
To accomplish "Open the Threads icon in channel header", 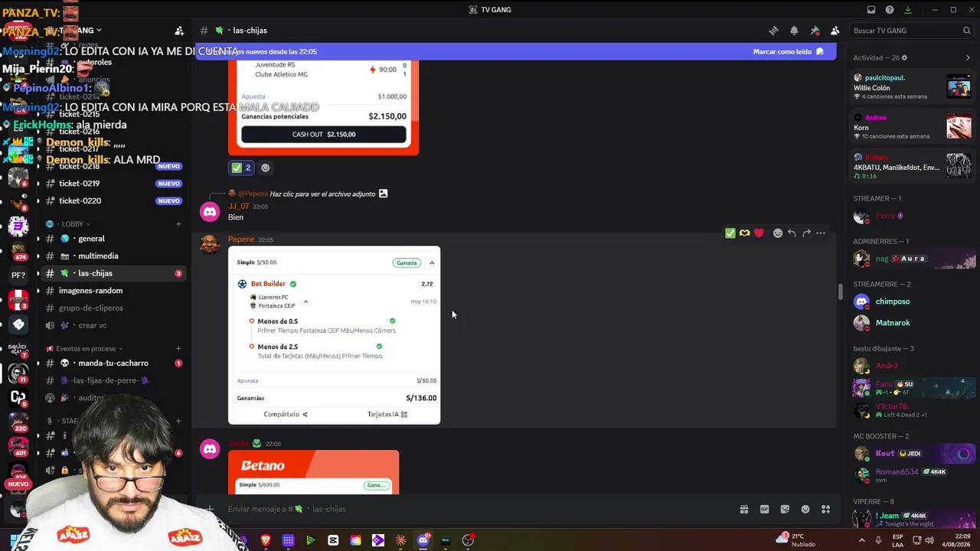I will 773,31.
